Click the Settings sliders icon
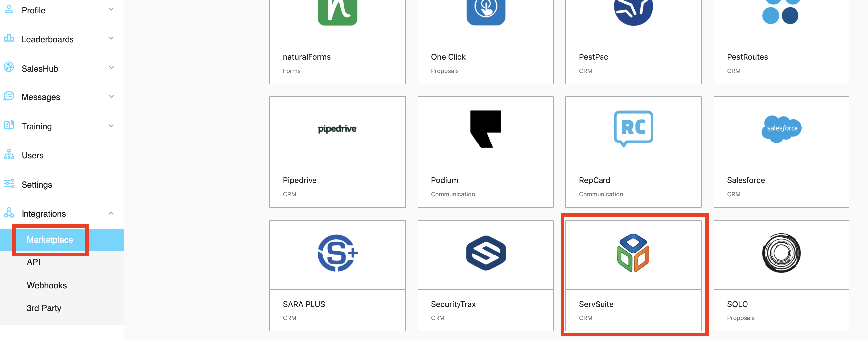Screen dimensions: 868x340 [9, 184]
